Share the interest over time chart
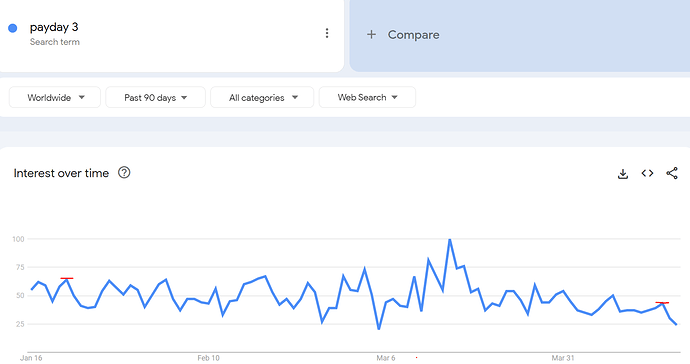690x364 pixels. pos(672,173)
